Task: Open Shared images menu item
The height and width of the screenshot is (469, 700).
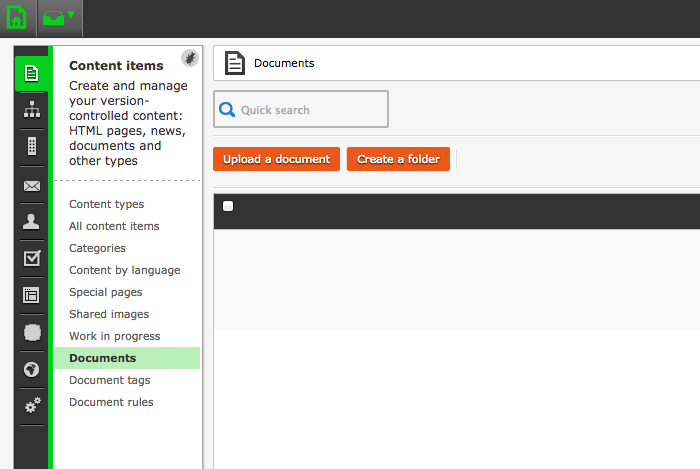Action: 109,314
